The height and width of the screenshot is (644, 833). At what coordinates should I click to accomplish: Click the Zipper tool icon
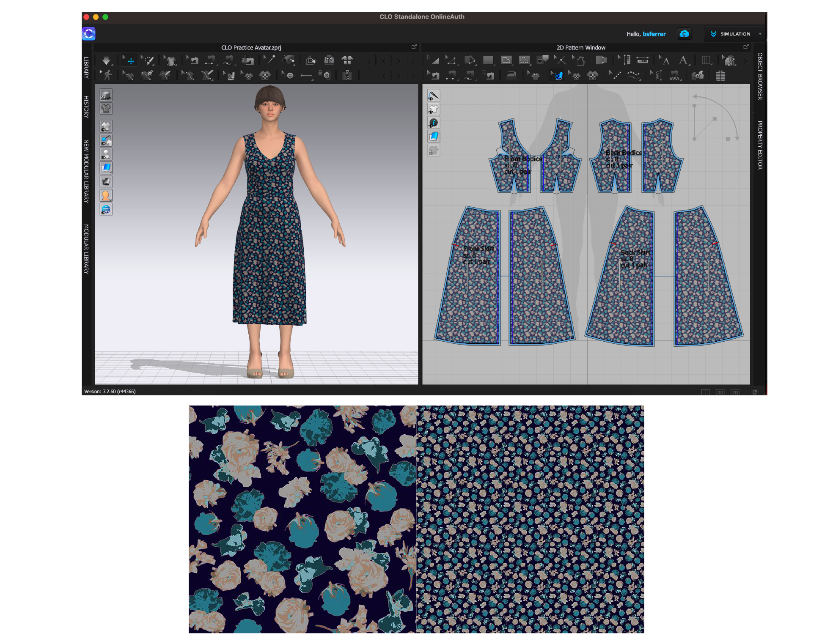(347, 76)
